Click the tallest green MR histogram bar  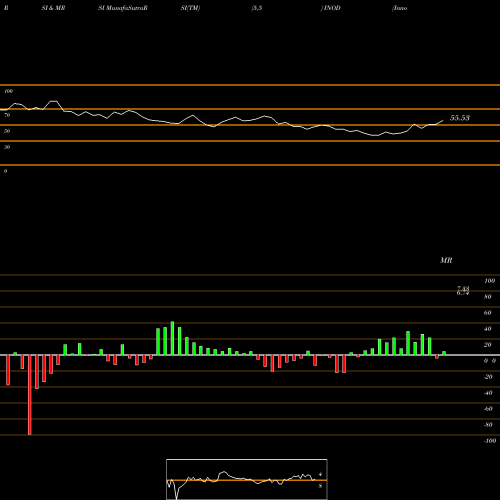[x=172, y=338]
